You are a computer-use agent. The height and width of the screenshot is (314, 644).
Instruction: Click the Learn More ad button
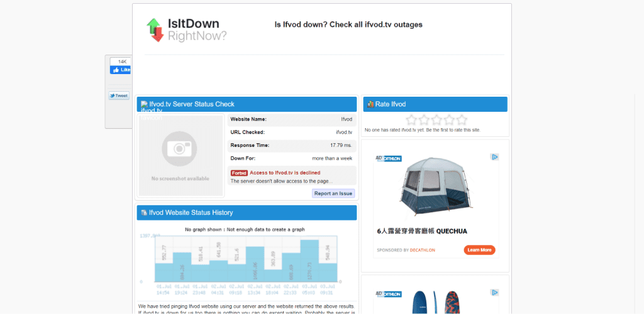click(x=479, y=250)
